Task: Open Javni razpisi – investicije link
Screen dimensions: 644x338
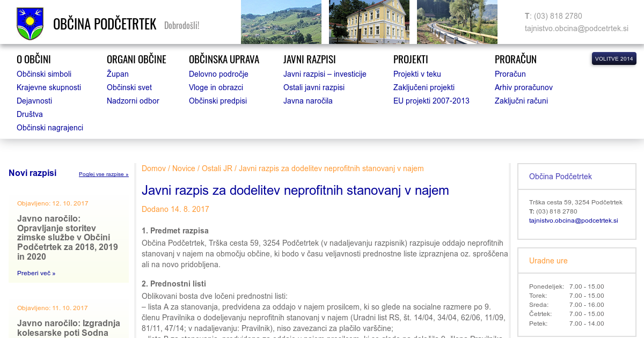Action: click(325, 74)
